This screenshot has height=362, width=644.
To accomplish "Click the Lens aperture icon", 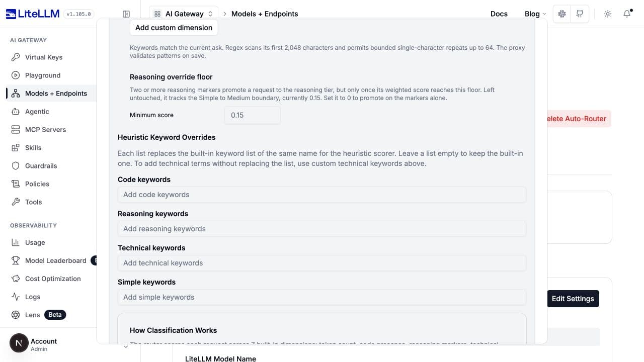I will (16, 315).
